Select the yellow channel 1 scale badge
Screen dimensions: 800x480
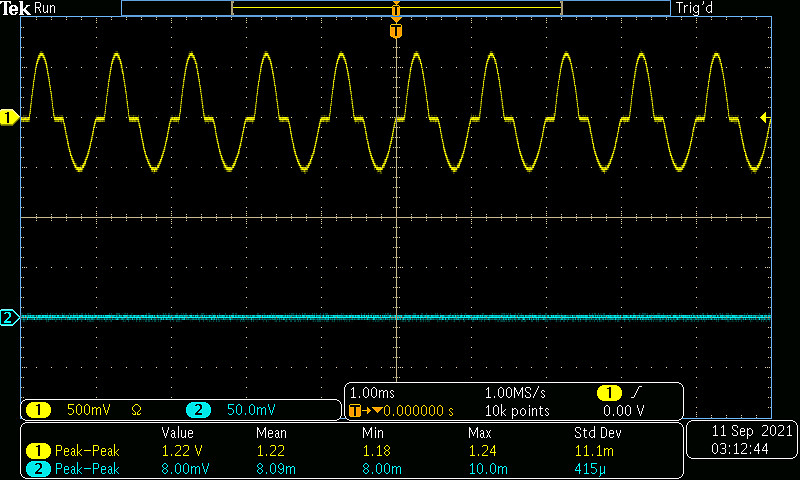point(38,410)
